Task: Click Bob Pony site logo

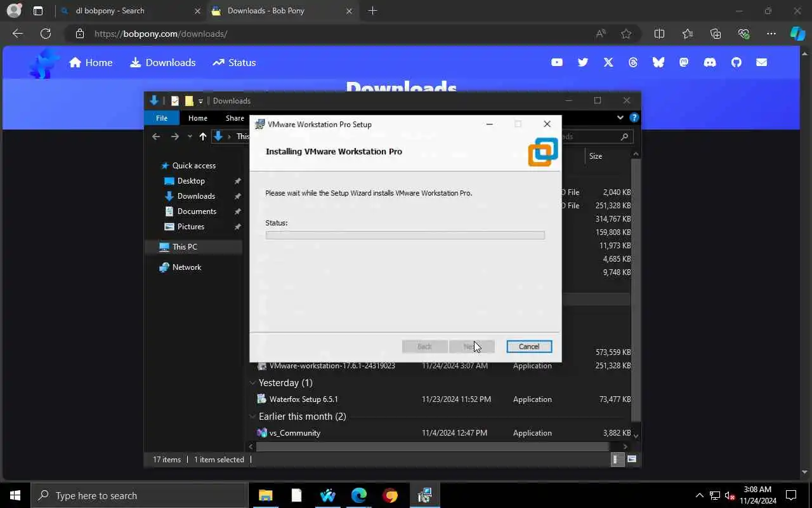Action: click(x=44, y=63)
